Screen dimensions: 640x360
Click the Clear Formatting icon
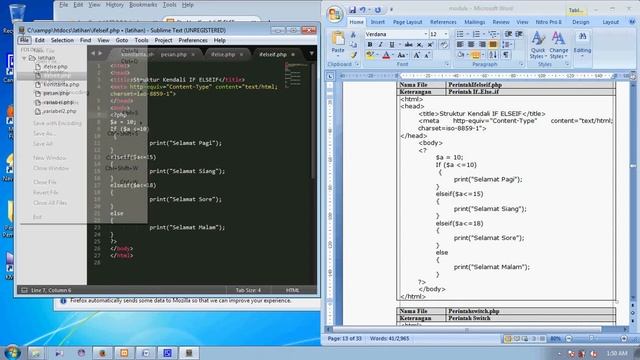click(x=444, y=44)
